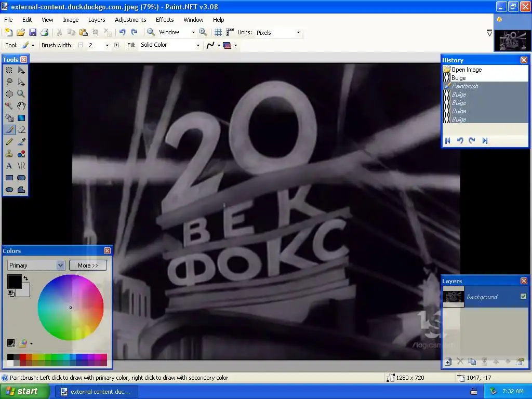Toggle Background layer visibility checkbox

pyautogui.click(x=523, y=297)
